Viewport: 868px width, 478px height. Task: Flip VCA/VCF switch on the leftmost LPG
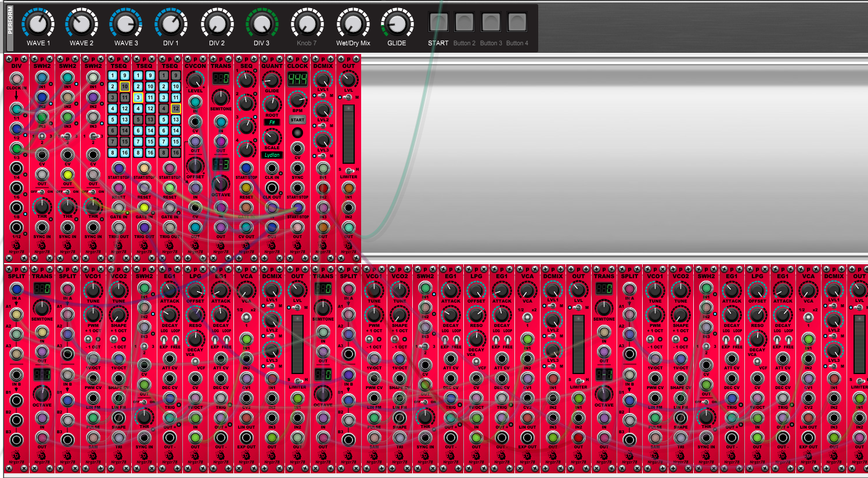(195, 360)
